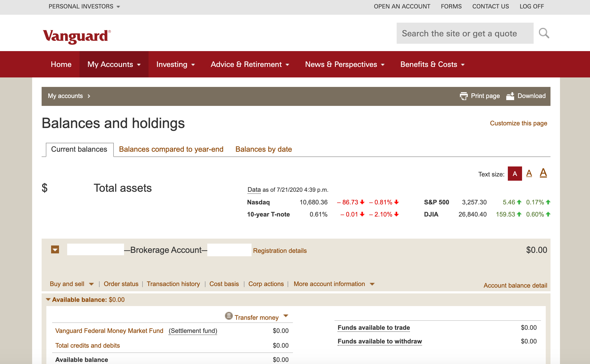Expand the News & Perspectives menu
The height and width of the screenshot is (364, 590).
(345, 64)
